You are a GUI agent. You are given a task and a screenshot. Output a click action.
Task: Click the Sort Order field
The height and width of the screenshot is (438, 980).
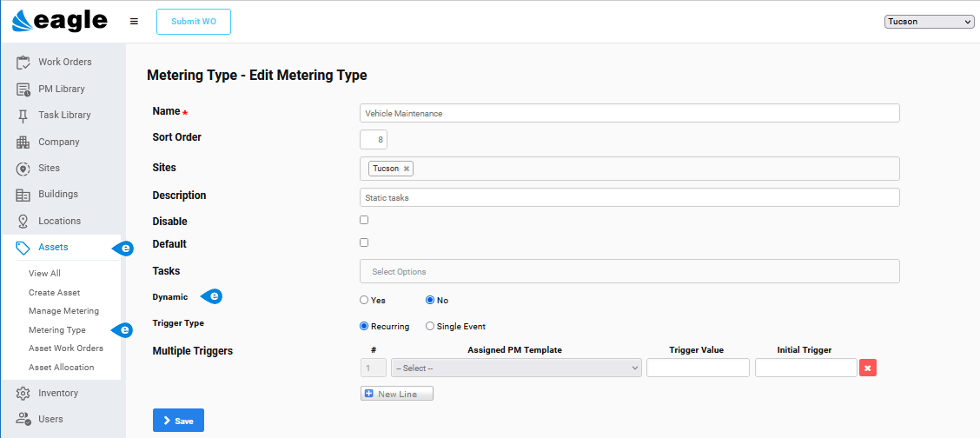(374, 139)
